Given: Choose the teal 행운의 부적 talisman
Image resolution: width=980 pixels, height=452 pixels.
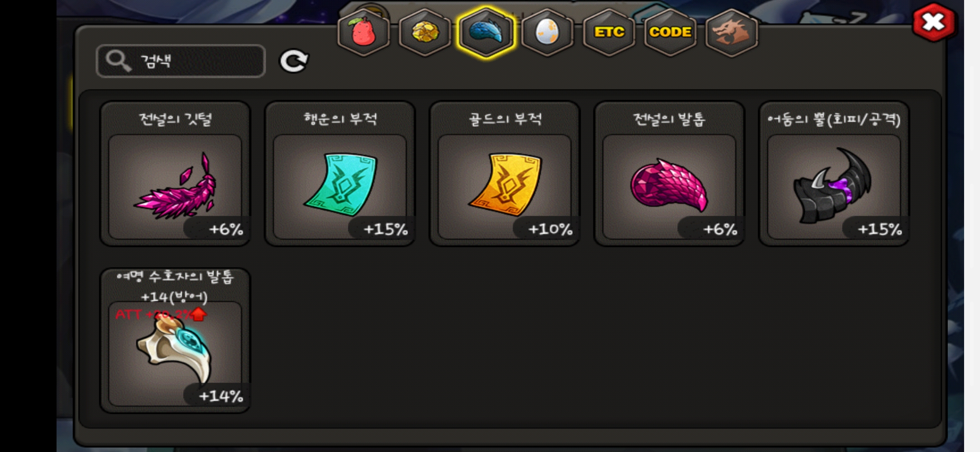Looking at the screenshot, I should [340, 174].
